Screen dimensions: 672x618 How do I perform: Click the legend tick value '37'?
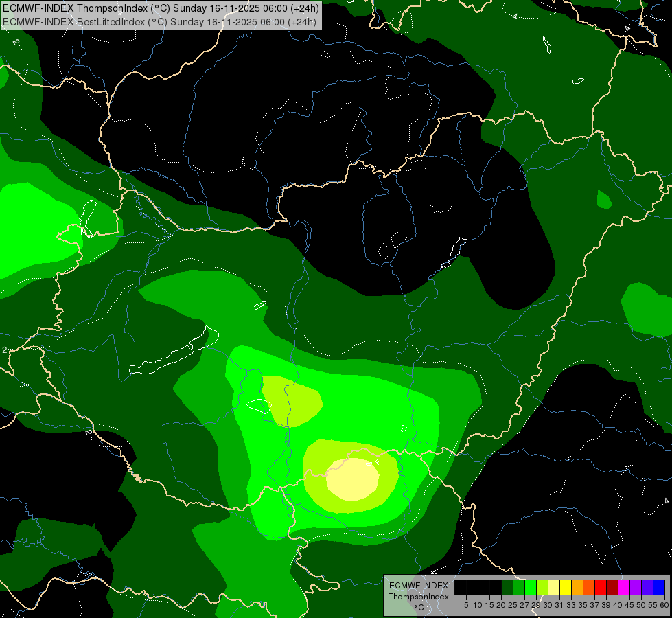pos(595,605)
